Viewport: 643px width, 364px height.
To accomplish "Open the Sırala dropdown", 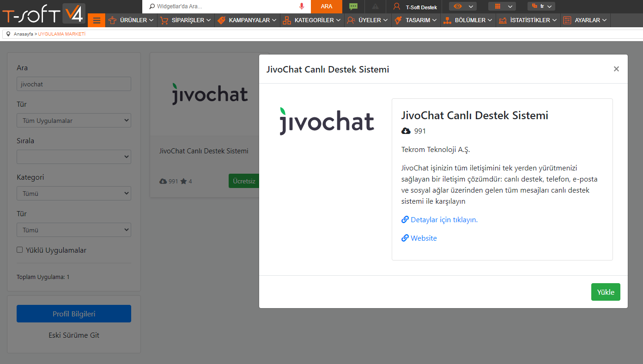I will point(74,157).
